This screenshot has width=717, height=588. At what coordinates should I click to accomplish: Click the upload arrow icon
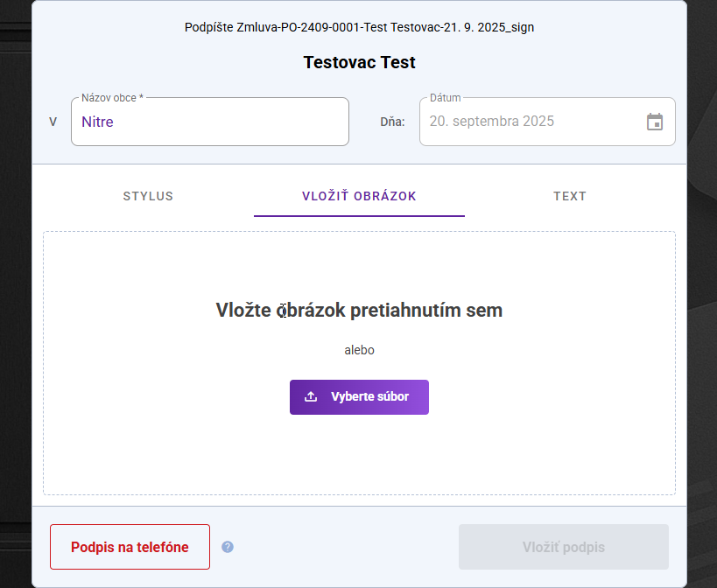[x=311, y=396]
